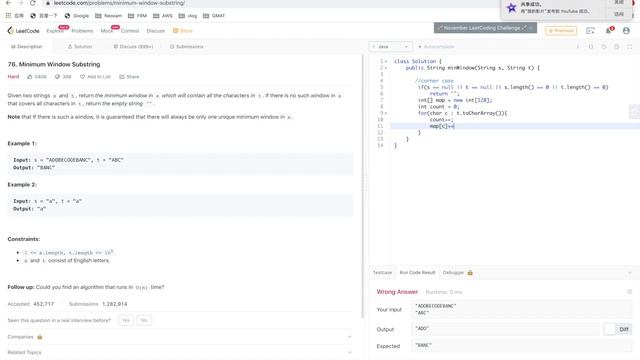Open the November LeetCoding Challenge banner
The width and height of the screenshot is (640, 360).
(x=485, y=28)
